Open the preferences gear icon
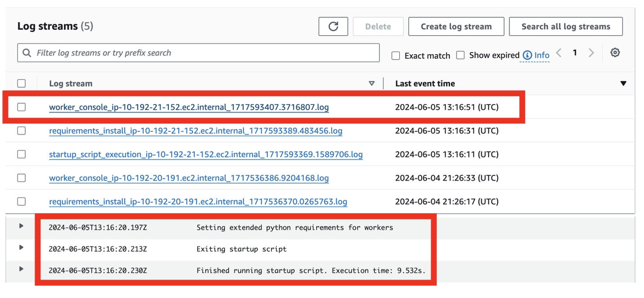 tap(615, 53)
